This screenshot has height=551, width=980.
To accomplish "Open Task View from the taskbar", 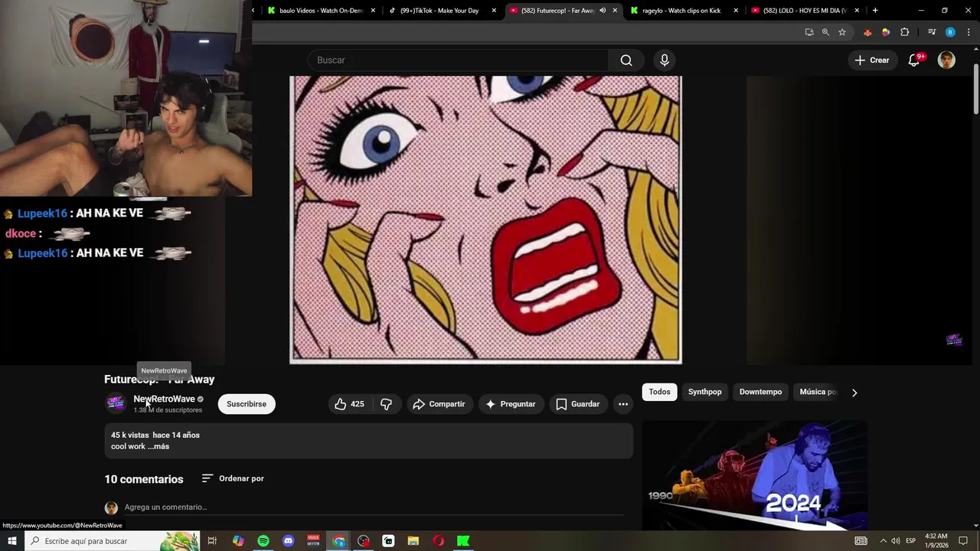I will pos(212,541).
